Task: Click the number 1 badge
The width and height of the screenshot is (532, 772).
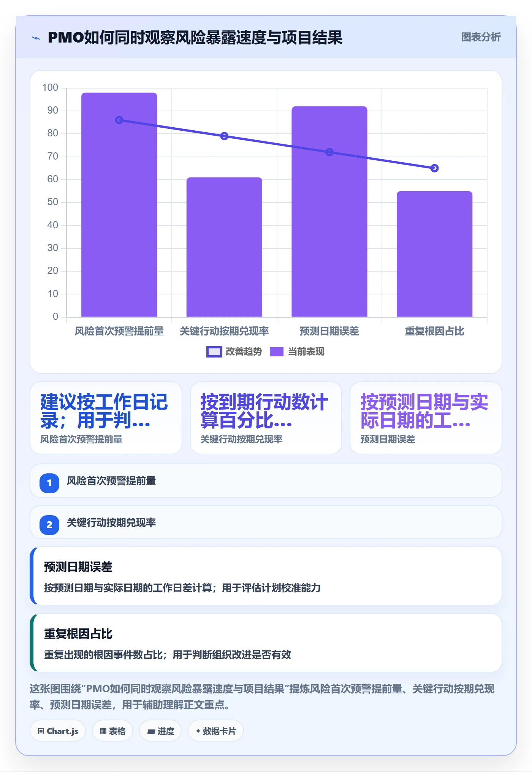Action: [x=49, y=483]
